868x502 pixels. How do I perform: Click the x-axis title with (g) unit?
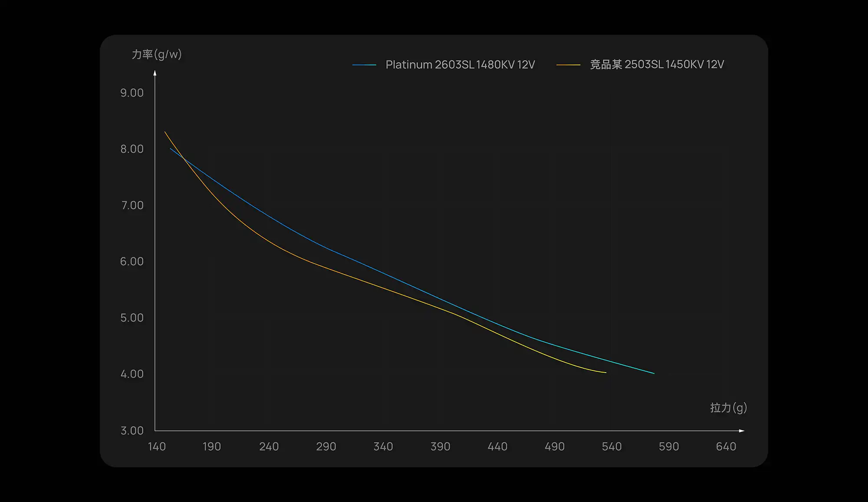(728, 407)
